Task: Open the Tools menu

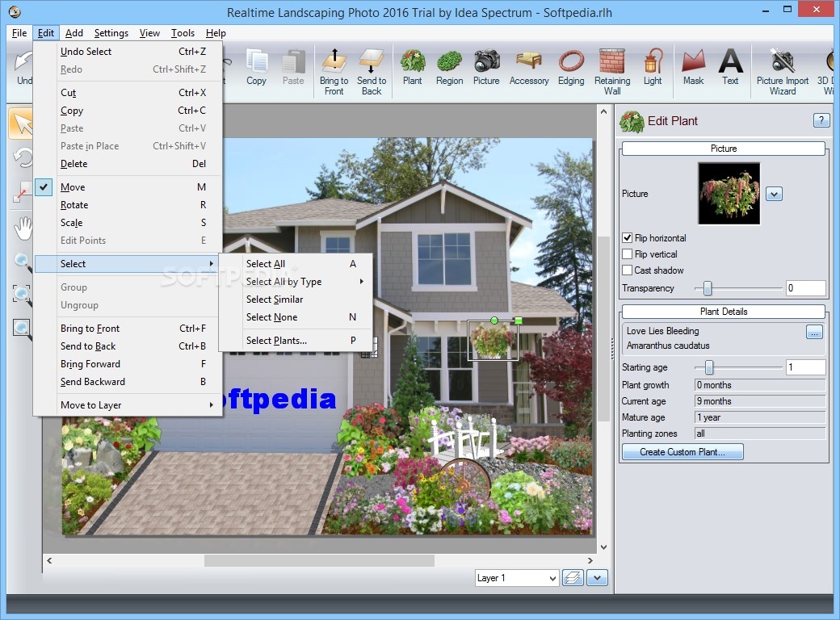Action: coord(183,33)
